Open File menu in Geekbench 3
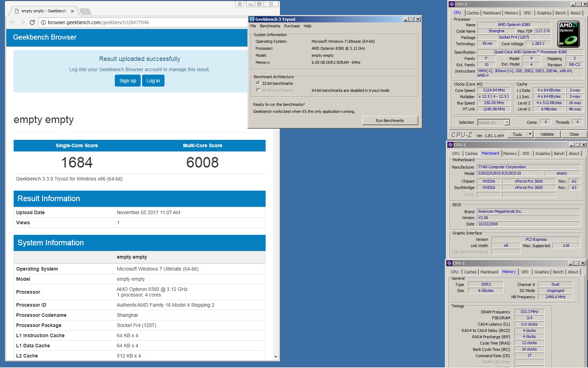 tap(253, 26)
